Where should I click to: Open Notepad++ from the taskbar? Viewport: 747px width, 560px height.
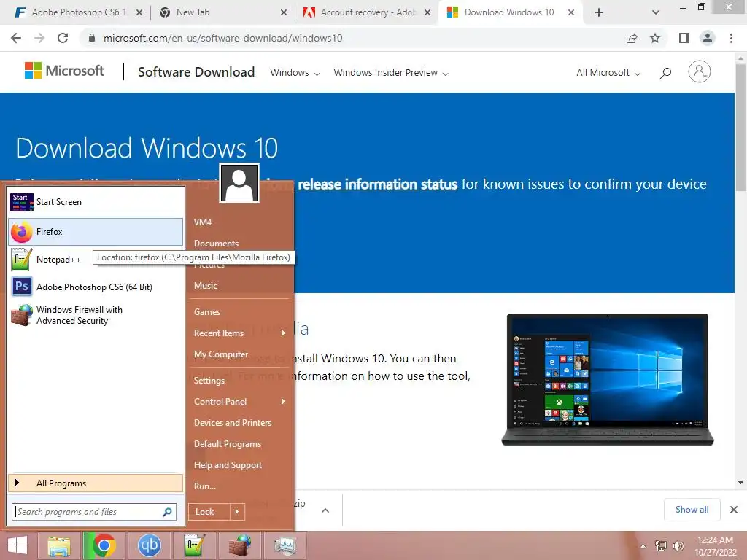coord(194,545)
